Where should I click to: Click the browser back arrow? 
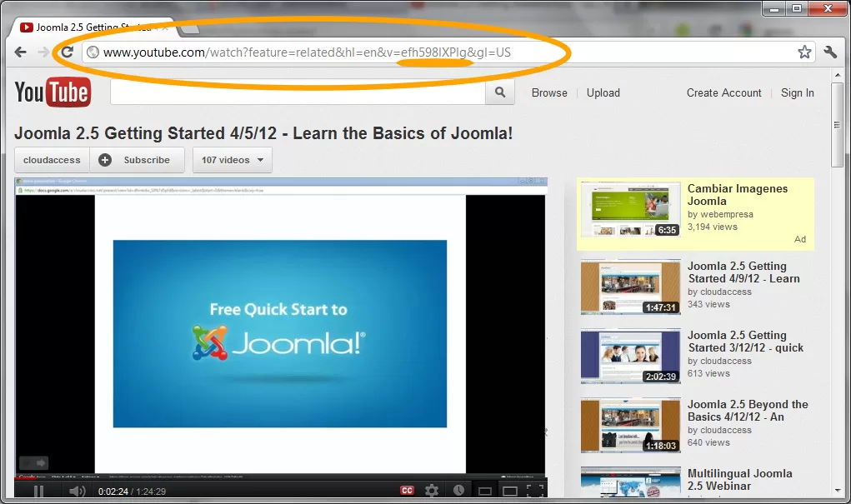pos(21,52)
